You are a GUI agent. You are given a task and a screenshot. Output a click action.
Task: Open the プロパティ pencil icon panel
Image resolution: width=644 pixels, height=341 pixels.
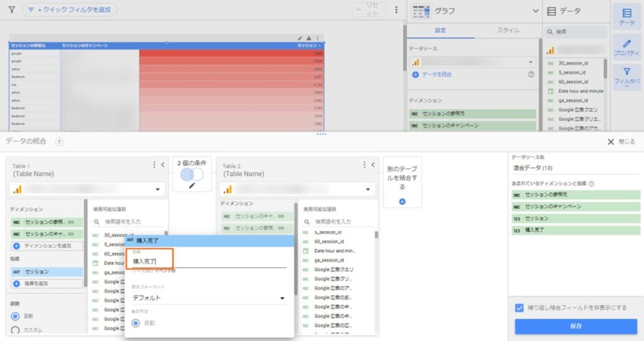coord(626,48)
